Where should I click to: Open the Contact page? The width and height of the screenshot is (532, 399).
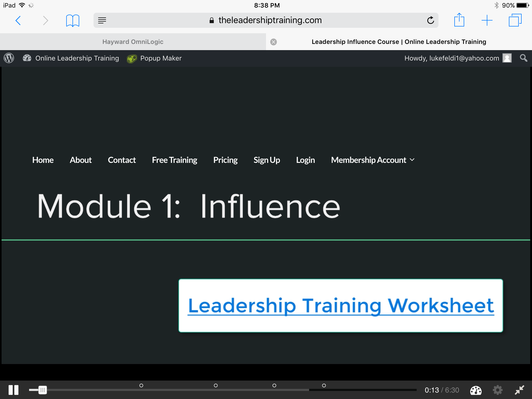point(122,160)
